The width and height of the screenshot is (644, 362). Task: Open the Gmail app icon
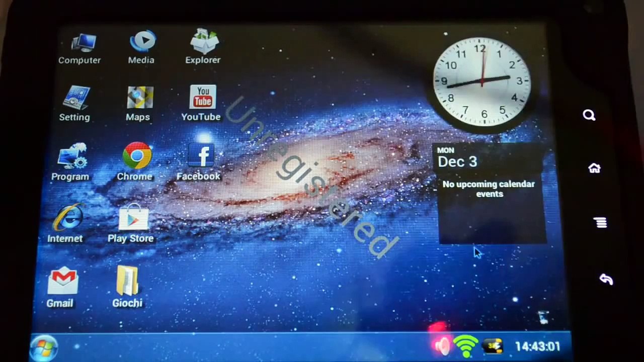(x=61, y=287)
